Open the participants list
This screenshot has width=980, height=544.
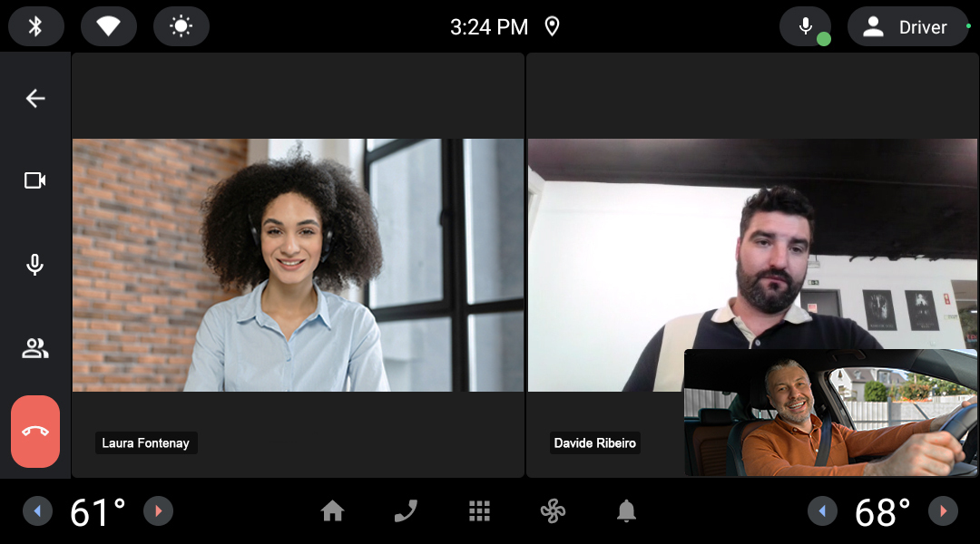35,348
